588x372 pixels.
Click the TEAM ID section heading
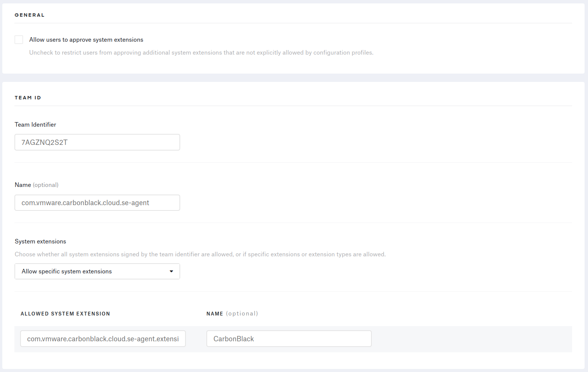tap(28, 98)
